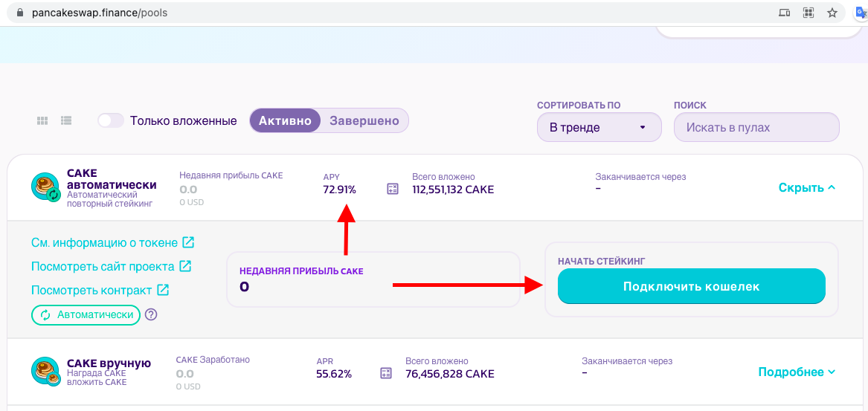Open the Google Translate icon in address bar
The width and height of the screenshot is (868, 411).
(861, 12)
